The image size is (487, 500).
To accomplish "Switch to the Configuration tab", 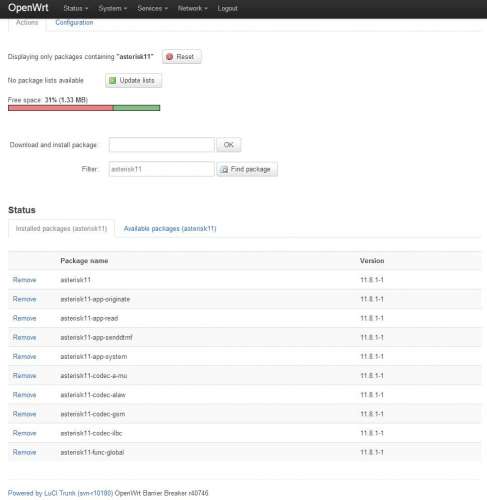I will [x=74, y=22].
